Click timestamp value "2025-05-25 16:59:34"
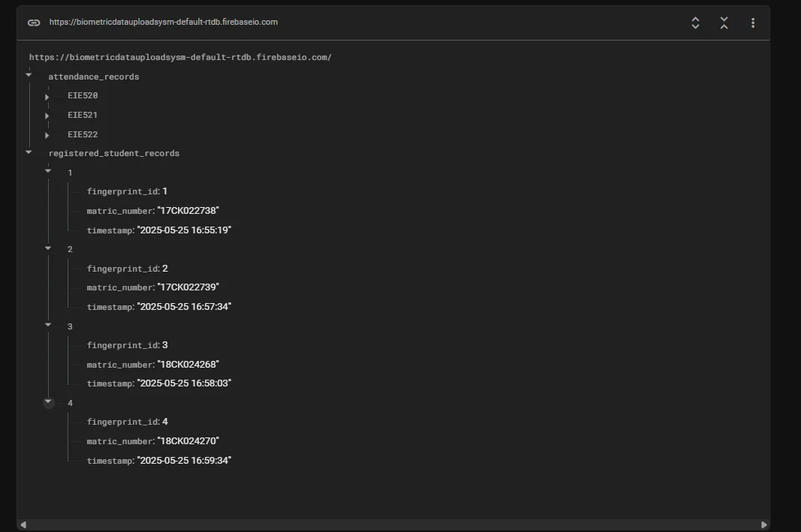This screenshot has width=801, height=532. [184, 460]
